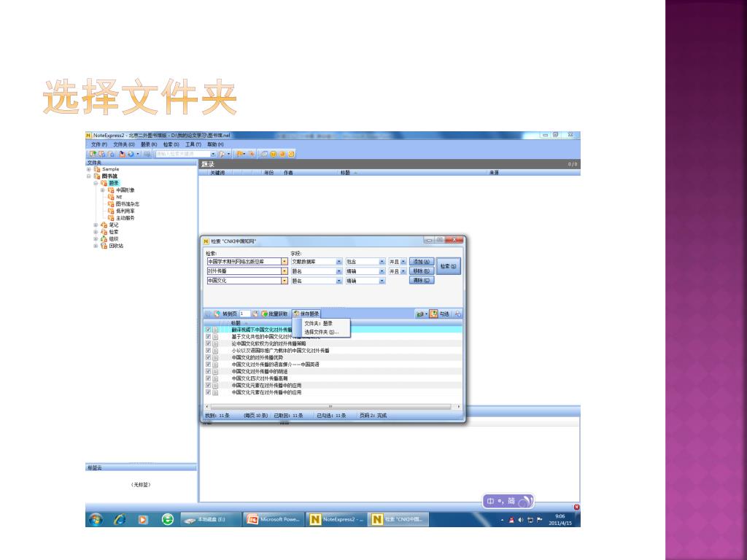Click the 批量获取 toolbar button

pos(275,314)
